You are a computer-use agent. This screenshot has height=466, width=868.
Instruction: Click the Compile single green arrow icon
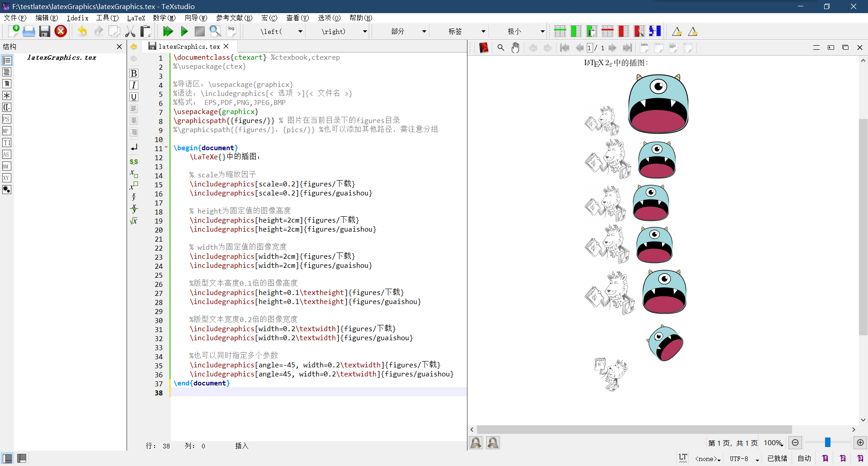pyautogui.click(x=184, y=31)
